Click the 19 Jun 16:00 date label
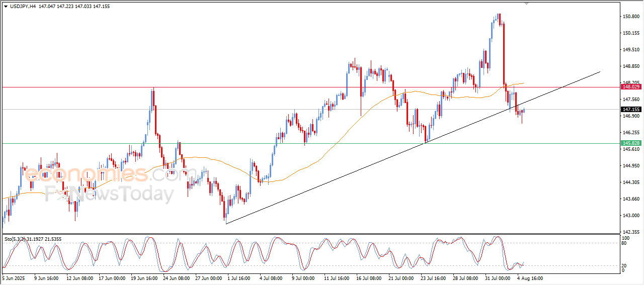 [144, 278]
